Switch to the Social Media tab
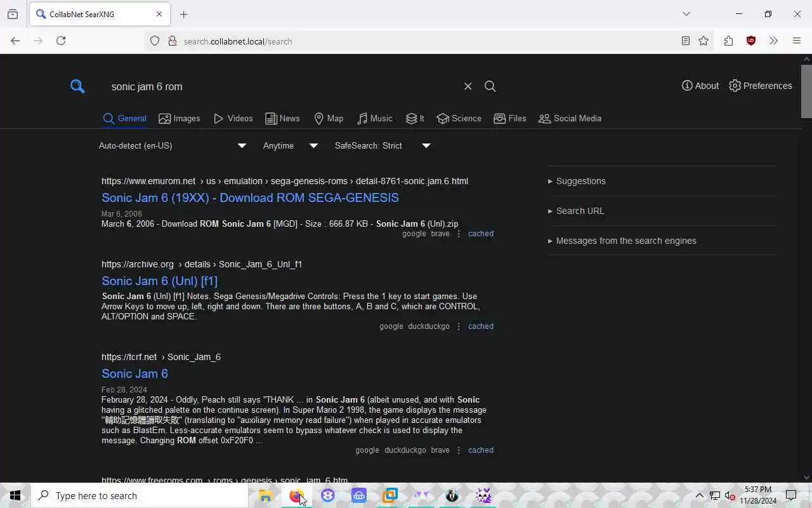Image resolution: width=812 pixels, height=508 pixels. [x=570, y=118]
